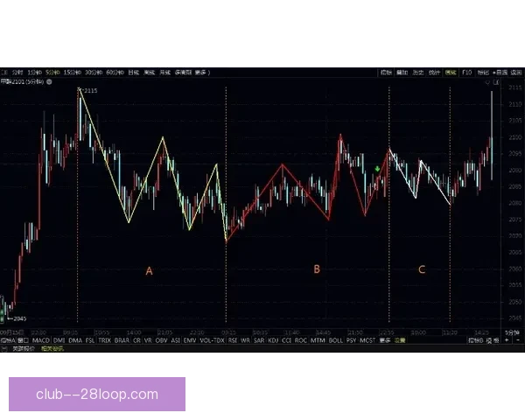Select the 5分钟 timeframe tab
The image size is (525, 420).
[52, 73]
